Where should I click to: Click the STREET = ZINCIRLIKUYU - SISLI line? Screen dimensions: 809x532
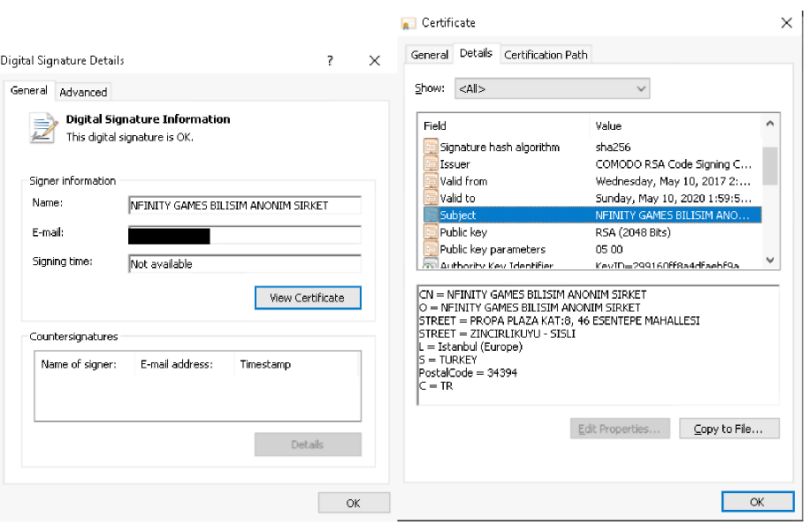(497, 333)
